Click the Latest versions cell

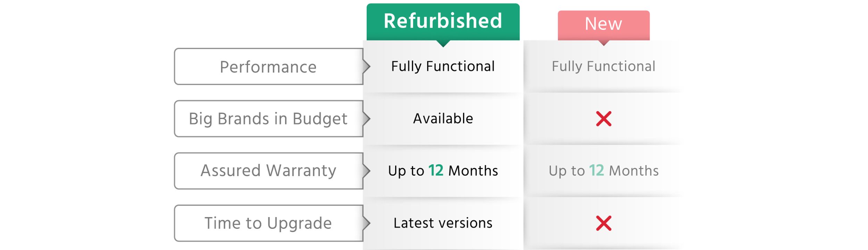pyautogui.click(x=443, y=223)
